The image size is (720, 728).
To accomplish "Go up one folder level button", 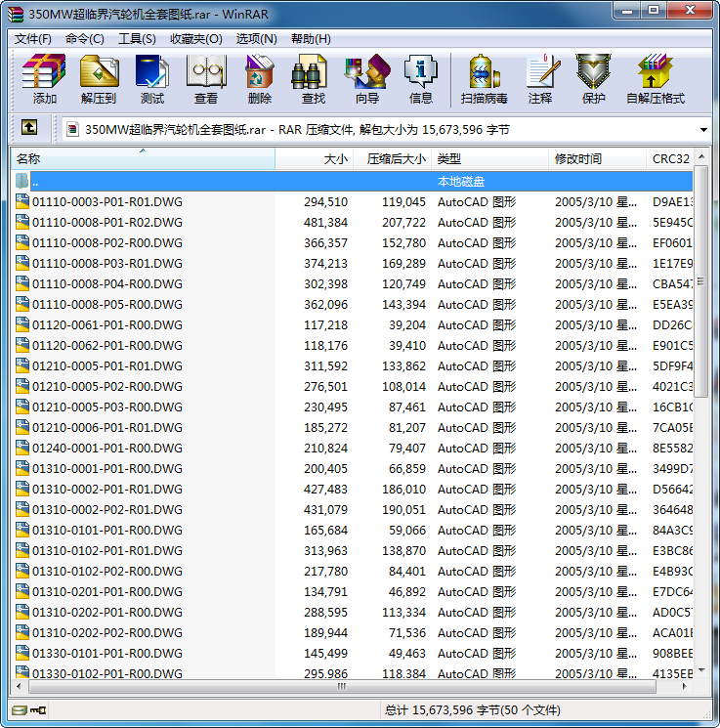I will point(29,128).
